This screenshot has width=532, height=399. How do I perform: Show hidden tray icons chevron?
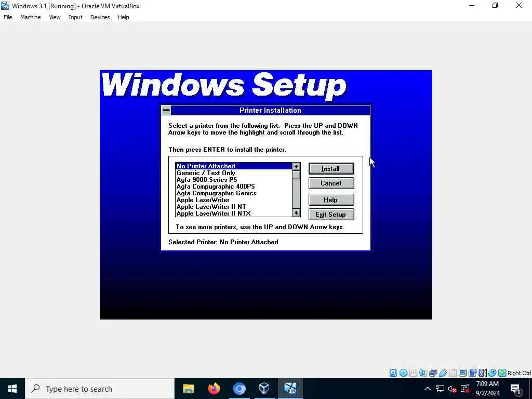click(428, 389)
